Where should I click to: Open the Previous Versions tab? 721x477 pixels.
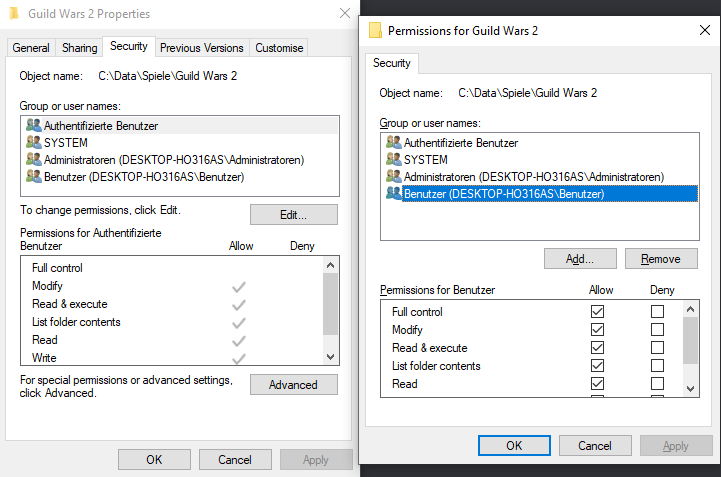[x=201, y=48]
